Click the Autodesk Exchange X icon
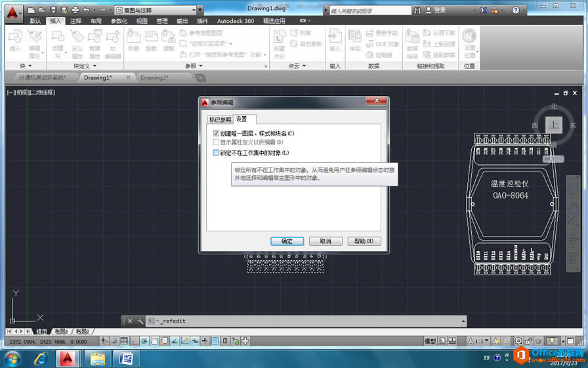 click(x=484, y=10)
